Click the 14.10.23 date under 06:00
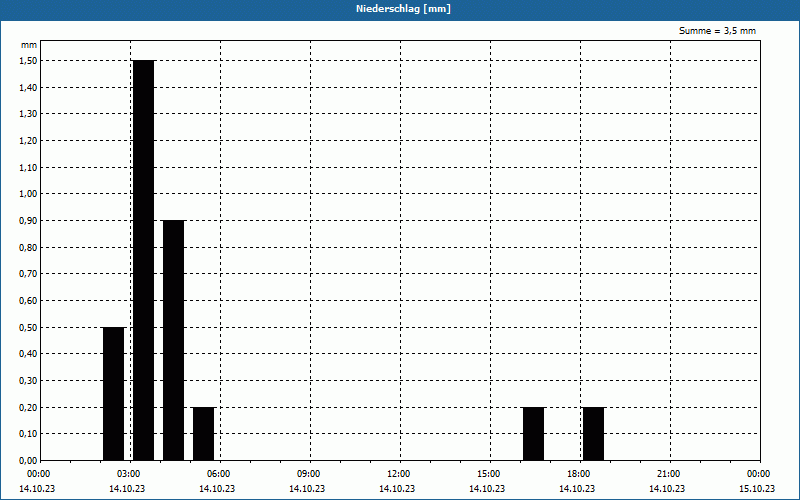Screen dimensions: 800x500 coord(217,489)
